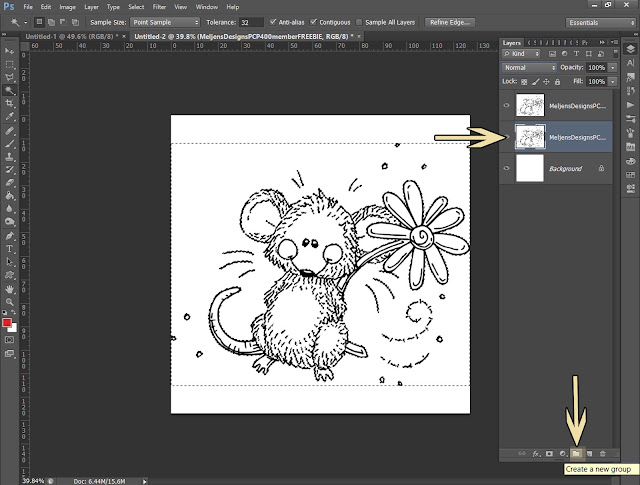This screenshot has width=640, height=485.
Task: Select the Horizontal Type tool
Action: [x=9, y=249]
